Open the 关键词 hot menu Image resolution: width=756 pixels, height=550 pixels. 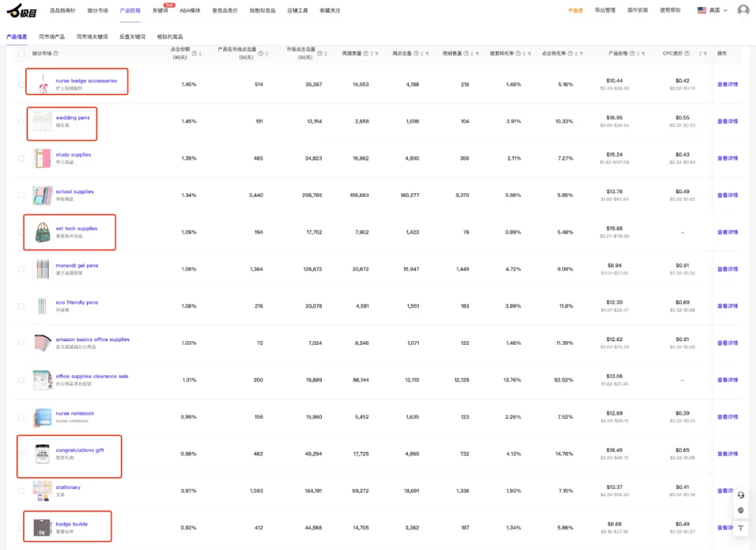[x=160, y=11]
